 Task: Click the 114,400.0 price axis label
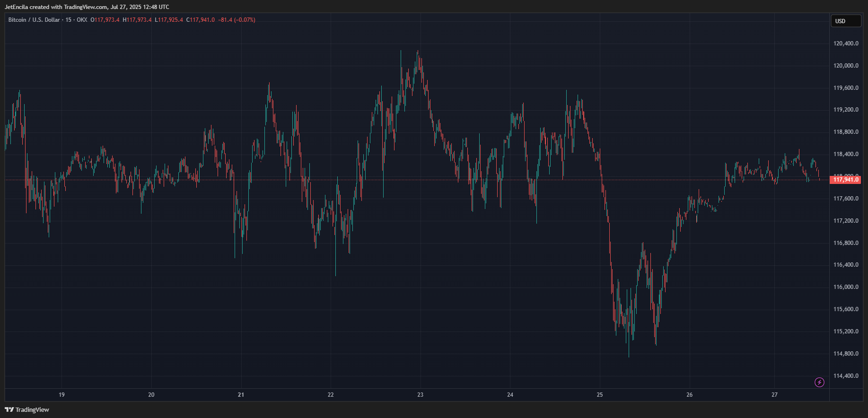(x=846, y=376)
